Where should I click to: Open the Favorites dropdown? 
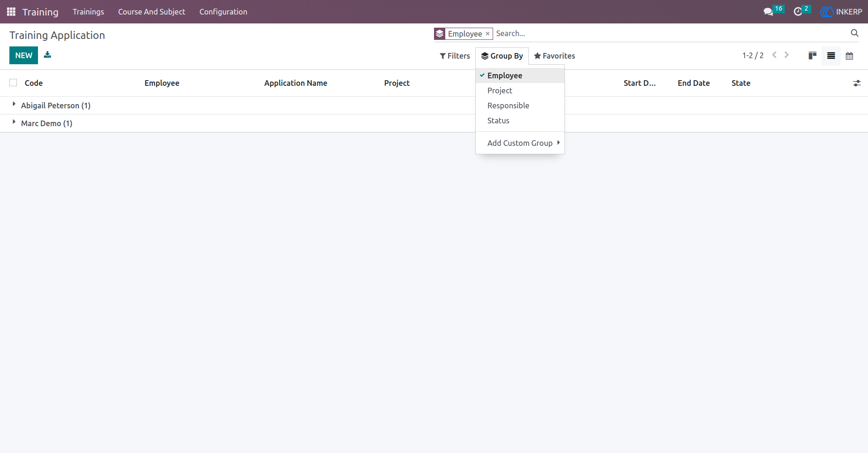click(555, 56)
